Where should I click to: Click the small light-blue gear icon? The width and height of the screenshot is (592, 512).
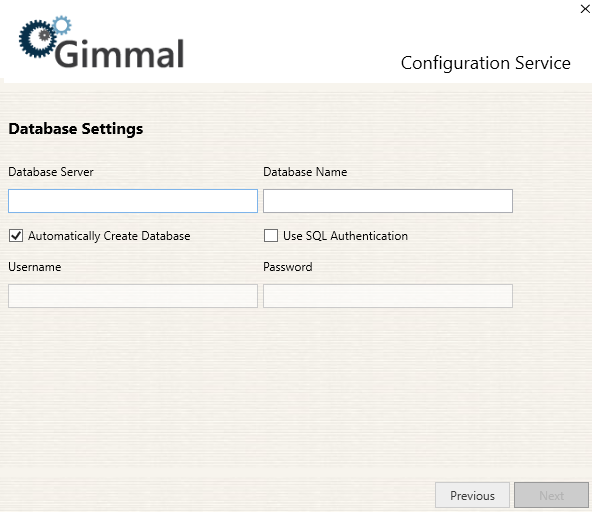point(62,25)
